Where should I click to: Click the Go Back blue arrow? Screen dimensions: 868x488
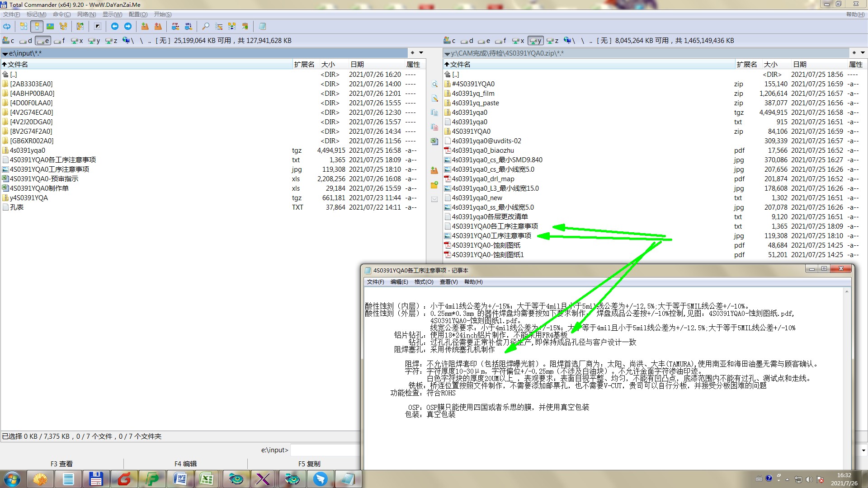115,26
